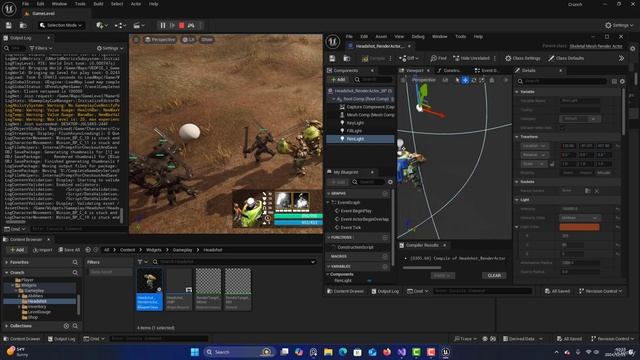Switch to the Event Graph tab
This screenshot has height=360, width=640.
[x=488, y=71]
